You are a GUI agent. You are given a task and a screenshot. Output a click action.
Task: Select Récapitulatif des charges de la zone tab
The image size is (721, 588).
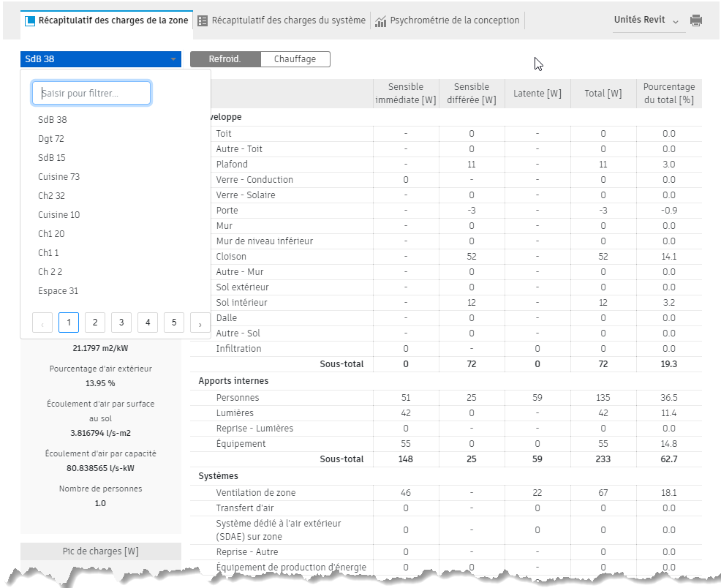click(107, 20)
